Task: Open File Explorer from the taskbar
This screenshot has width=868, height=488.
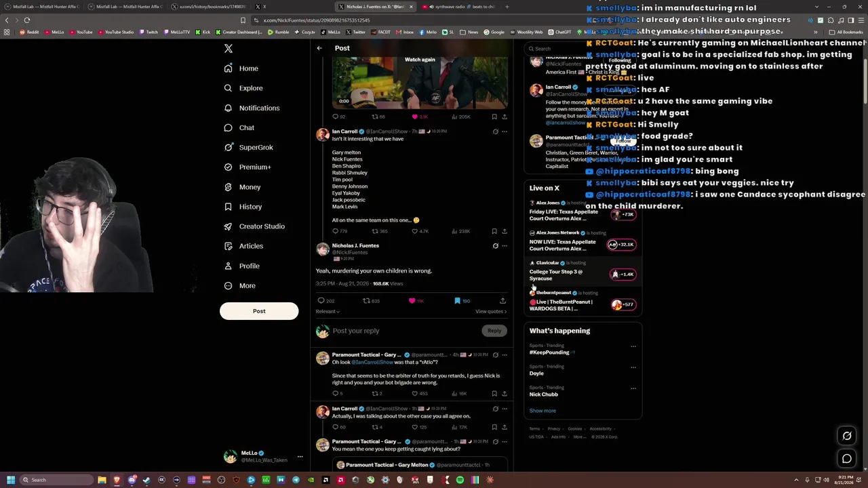Action: click(102, 480)
